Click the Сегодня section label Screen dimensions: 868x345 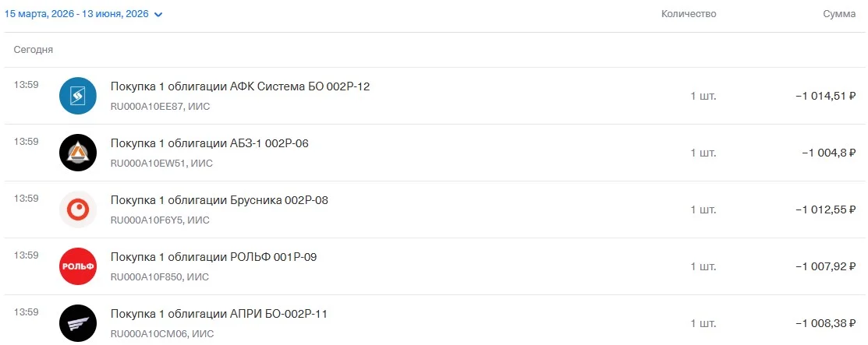(34, 50)
